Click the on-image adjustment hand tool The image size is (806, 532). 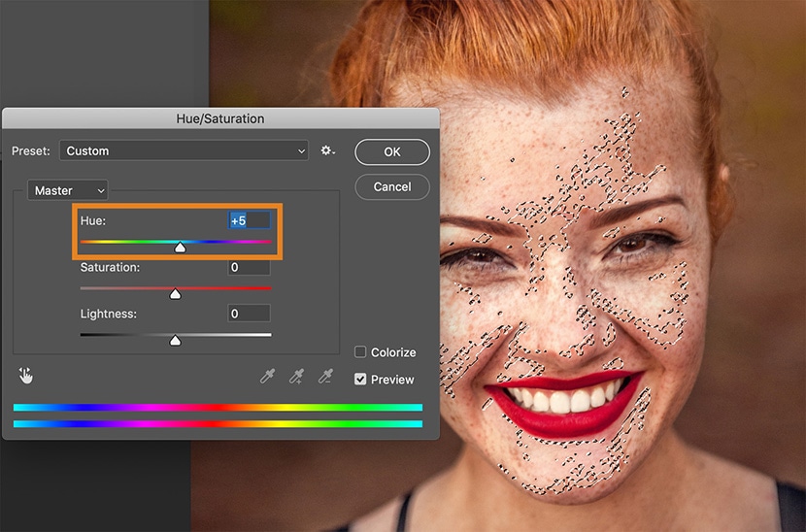tap(25, 376)
